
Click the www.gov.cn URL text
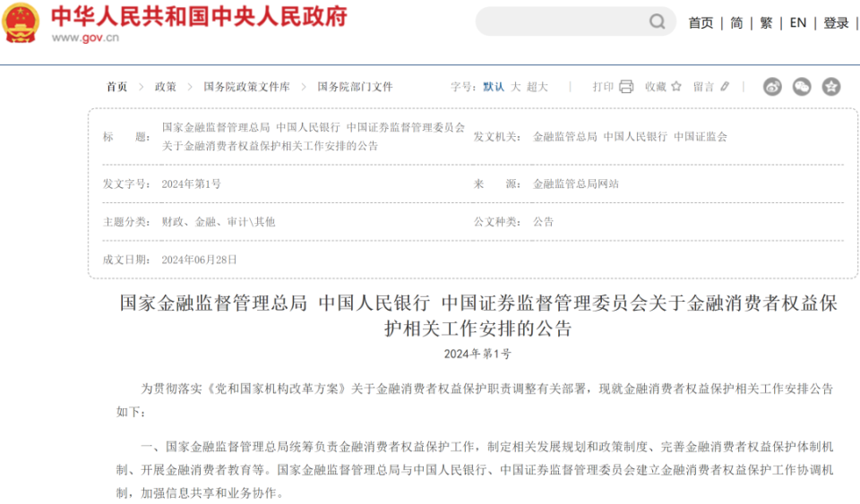86,38
